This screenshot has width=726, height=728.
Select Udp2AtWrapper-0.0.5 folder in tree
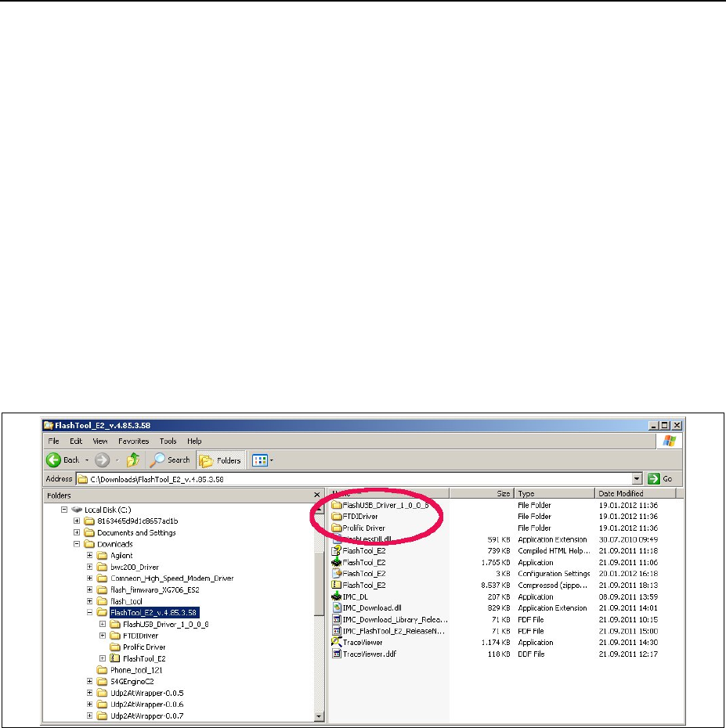point(146,693)
